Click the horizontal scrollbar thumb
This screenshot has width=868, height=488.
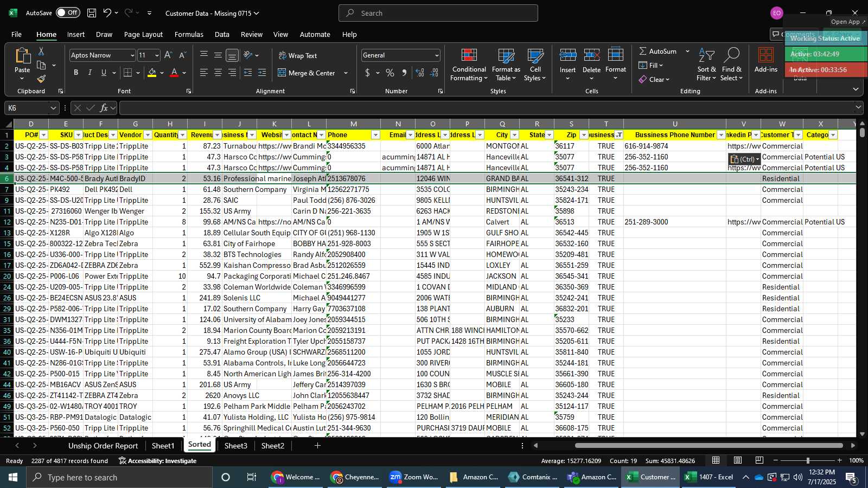click(709, 446)
